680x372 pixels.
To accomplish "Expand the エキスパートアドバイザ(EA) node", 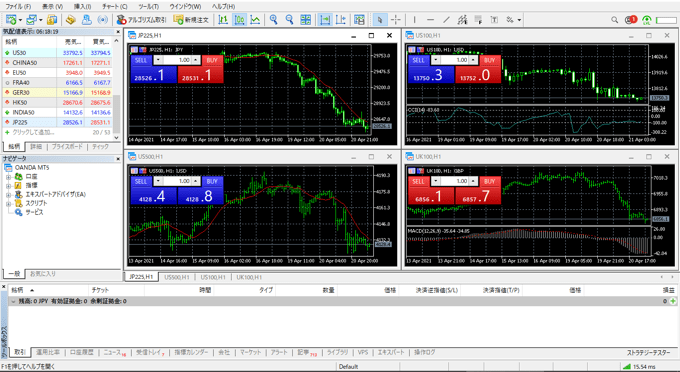I will (x=8, y=195).
